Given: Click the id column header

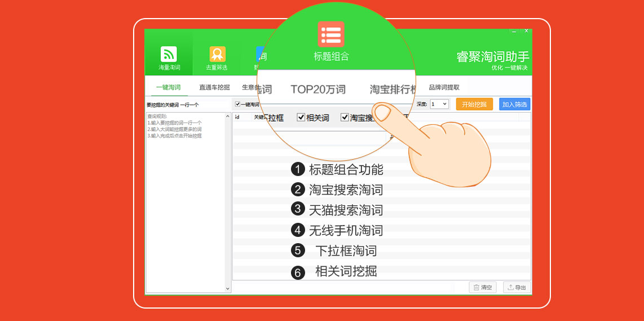Looking at the screenshot, I should point(237,117).
